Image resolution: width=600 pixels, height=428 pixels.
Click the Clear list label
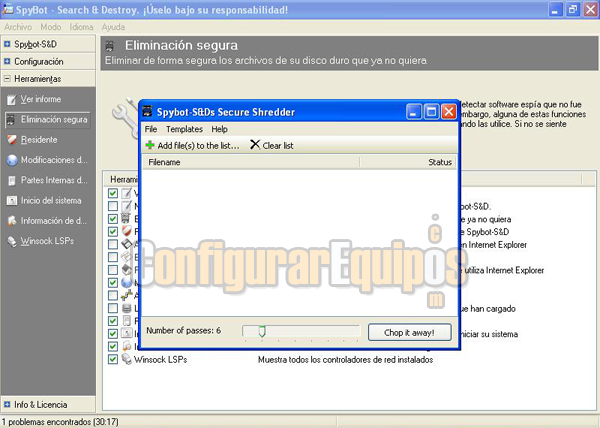[278, 146]
